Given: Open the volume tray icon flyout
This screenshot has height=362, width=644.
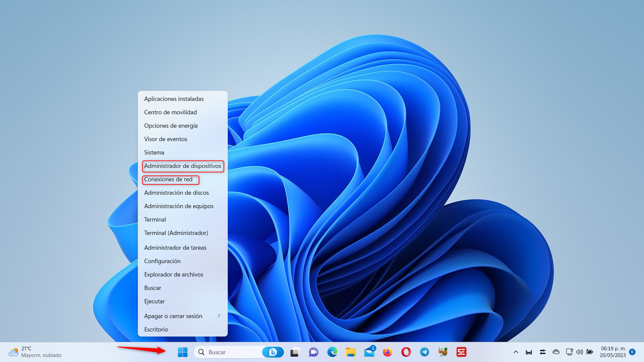Looking at the screenshot, I should pyautogui.click(x=579, y=352).
